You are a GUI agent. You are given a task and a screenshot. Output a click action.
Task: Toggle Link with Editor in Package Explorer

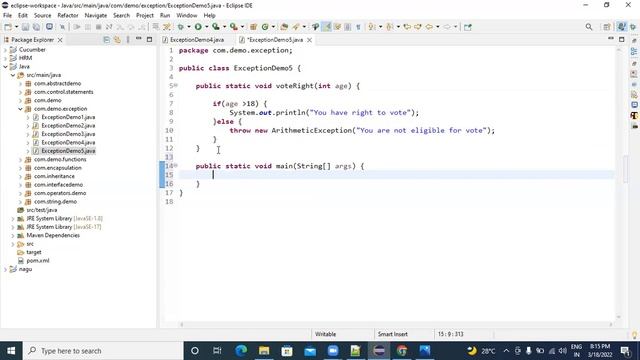point(118,40)
